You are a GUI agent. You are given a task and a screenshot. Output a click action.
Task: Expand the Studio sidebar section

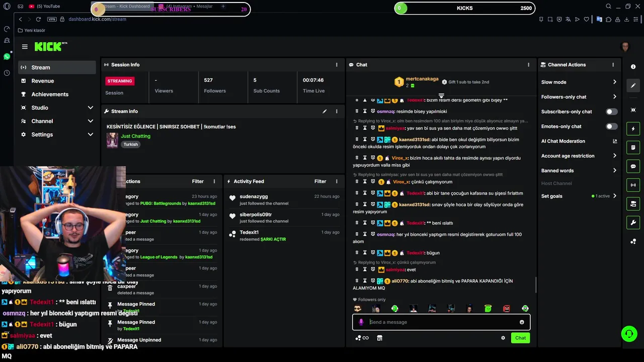coord(91,108)
